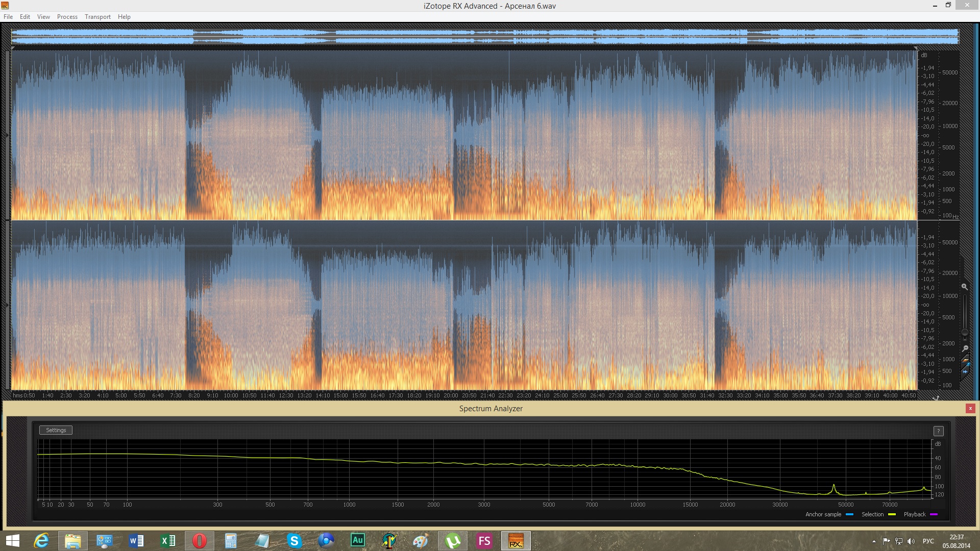Open the clock showing 22:37
Screen dimensions: 980x551
[957, 541]
